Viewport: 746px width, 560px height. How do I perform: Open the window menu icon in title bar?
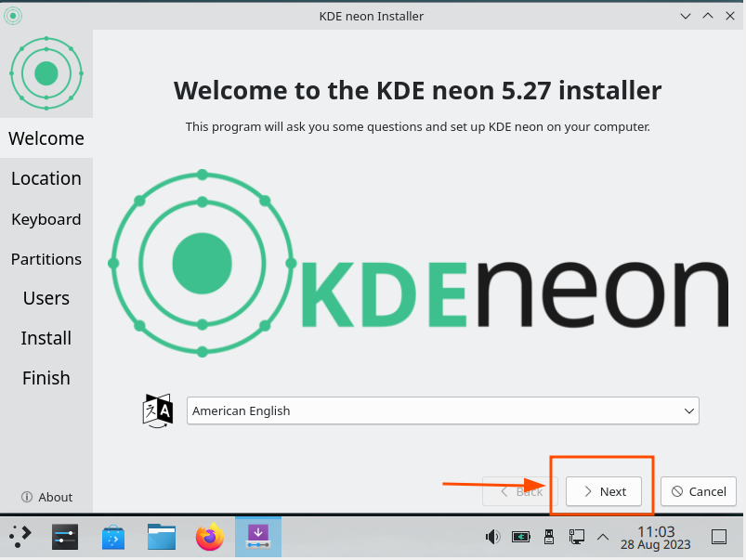(x=13, y=16)
